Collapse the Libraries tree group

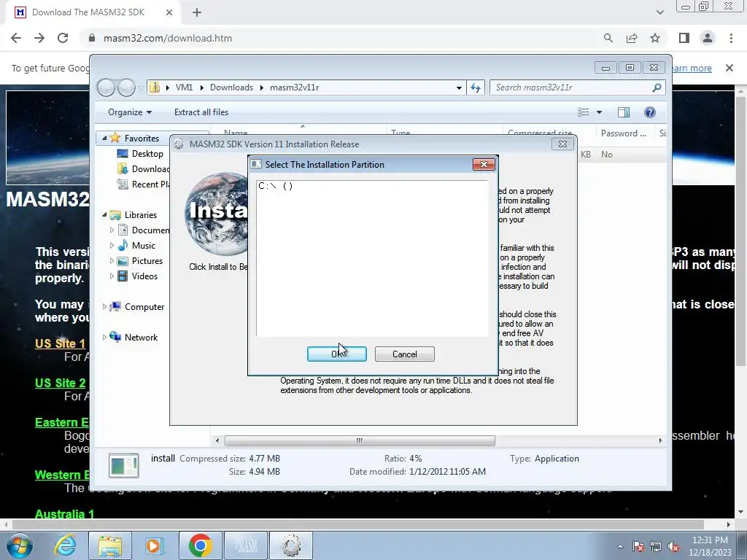coord(104,215)
